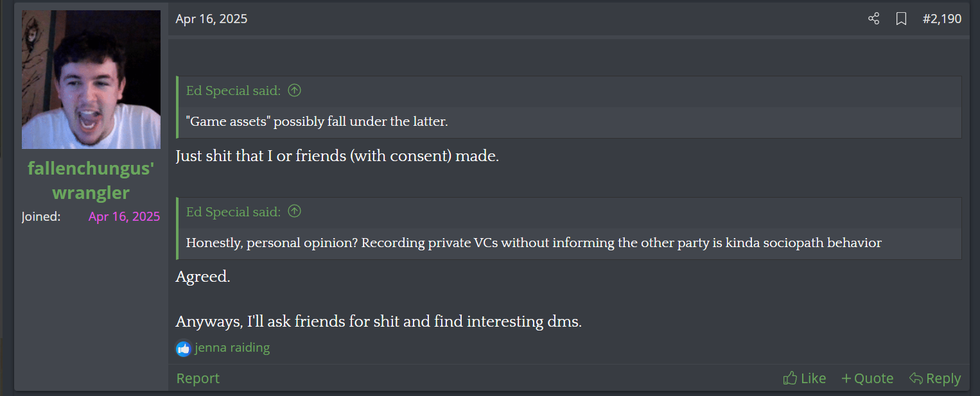Jump to original post via first quote arrow

(294, 90)
